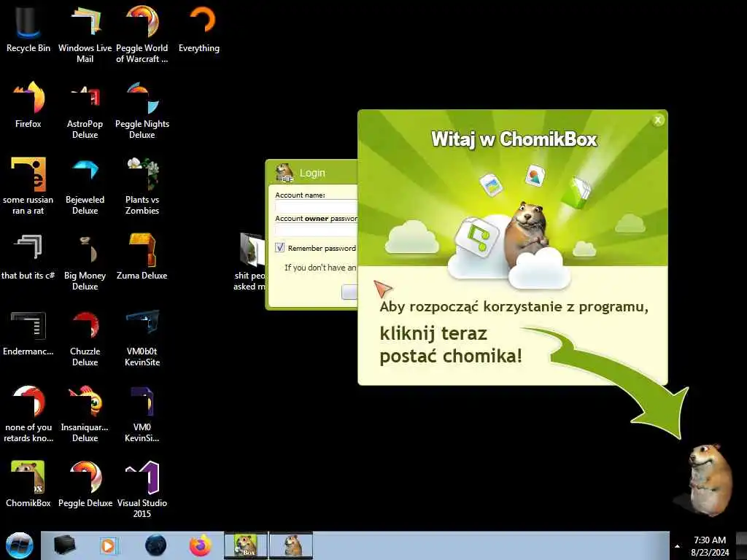Launch Big Money Deluxe shortcut
747x560 pixels.
(85, 262)
